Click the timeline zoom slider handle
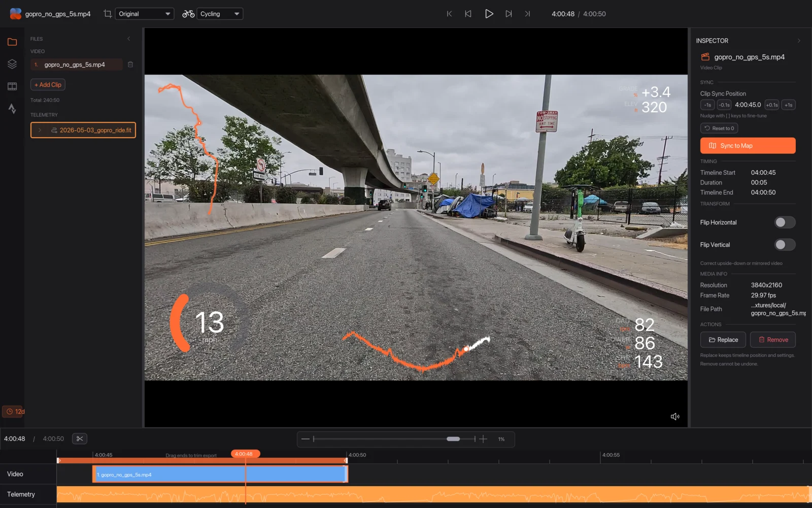The image size is (812, 508). click(x=453, y=439)
